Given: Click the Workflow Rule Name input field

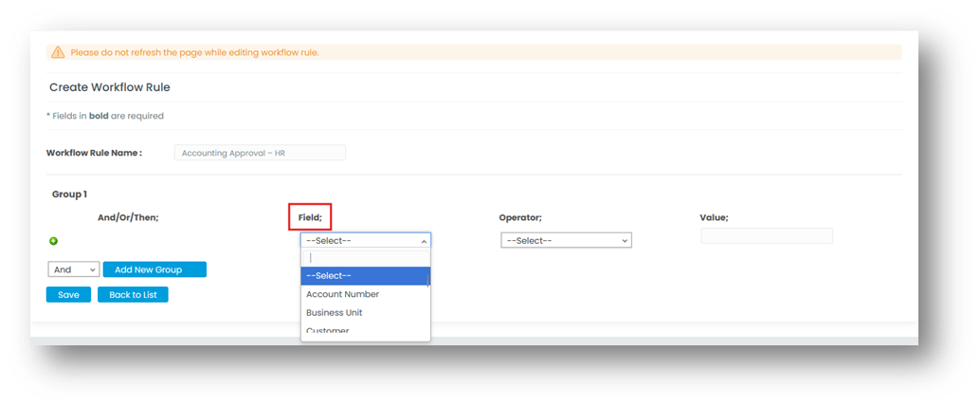Looking at the screenshot, I should (260, 153).
